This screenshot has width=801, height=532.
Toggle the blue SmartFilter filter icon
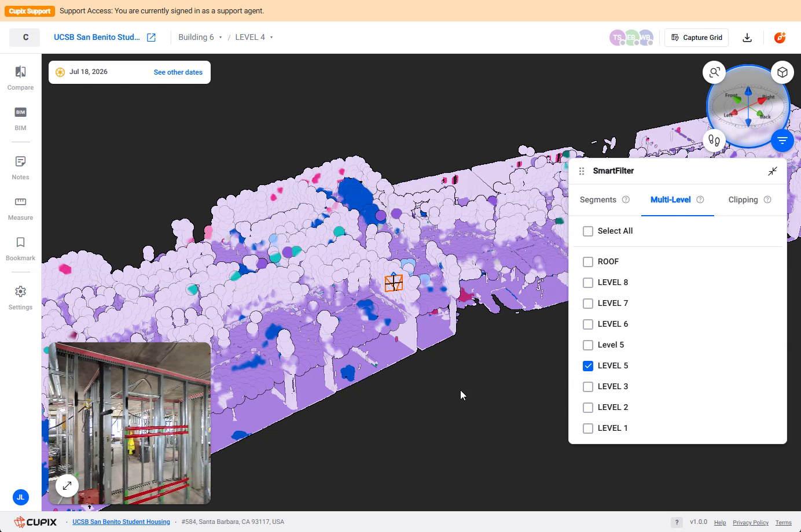pos(782,141)
